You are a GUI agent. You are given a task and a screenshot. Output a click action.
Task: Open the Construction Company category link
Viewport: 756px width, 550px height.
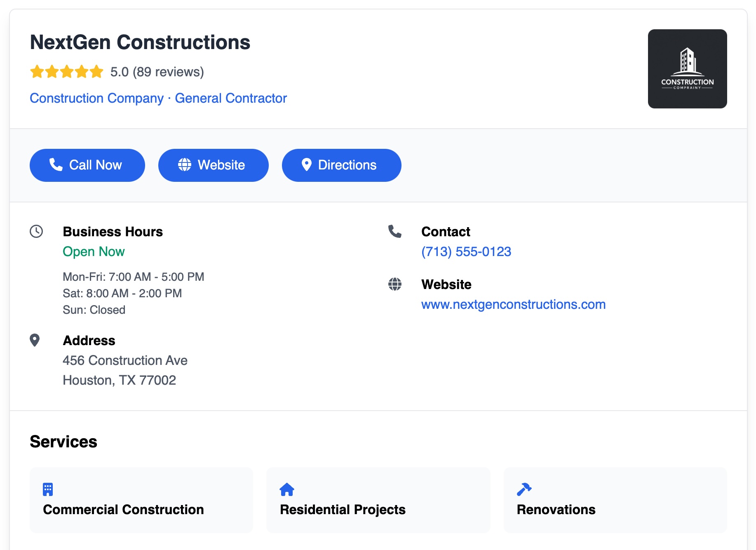[96, 98]
